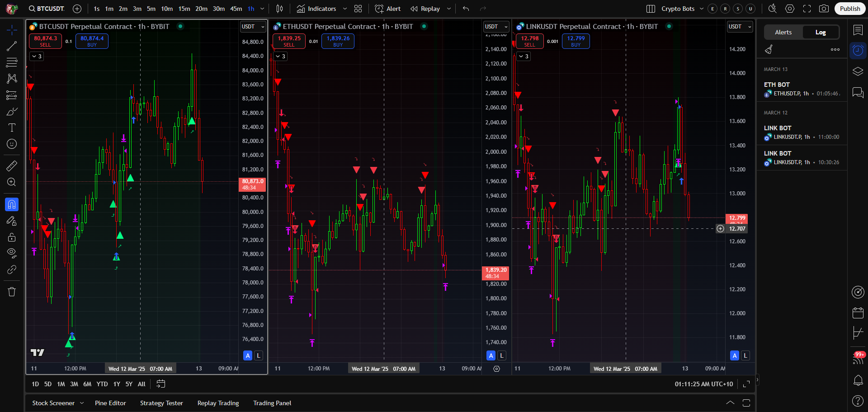Open the Fibonacci retracement tools
Viewport: 868px width, 412px height.
tap(12, 62)
